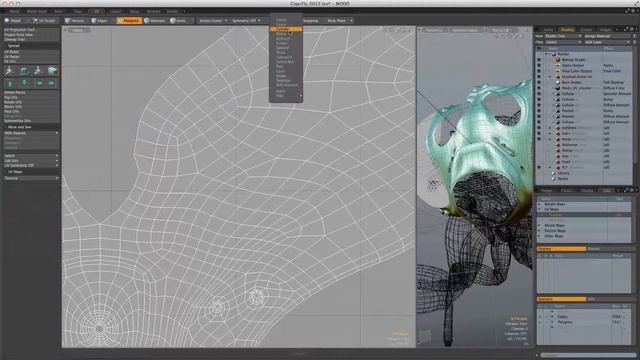Toggle visibility eye for Alpha Output
The image size is (640, 360).
pos(539,65)
